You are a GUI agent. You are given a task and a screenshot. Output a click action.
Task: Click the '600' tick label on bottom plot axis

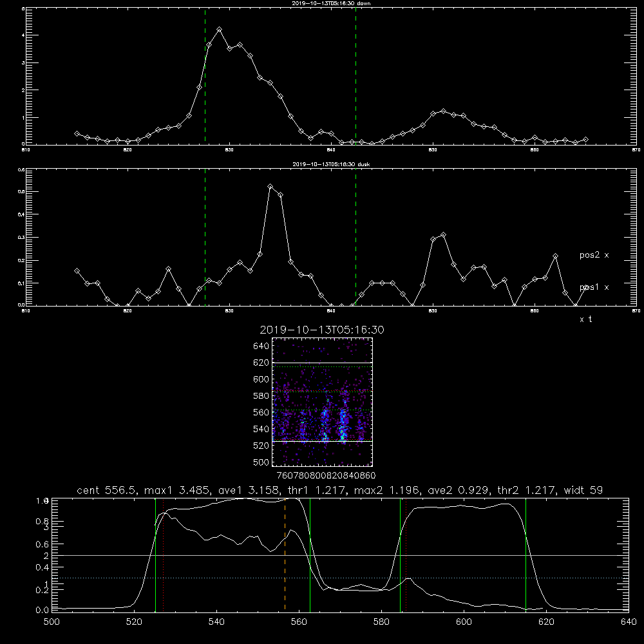click(464, 622)
